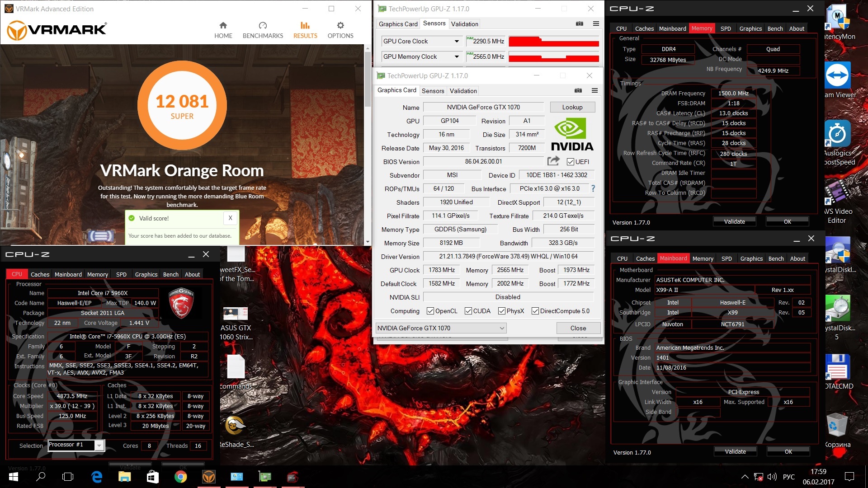Open About tab in top-right CPU-Z window
Viewport: 868px width, 488px height.
tap(797, 28)
